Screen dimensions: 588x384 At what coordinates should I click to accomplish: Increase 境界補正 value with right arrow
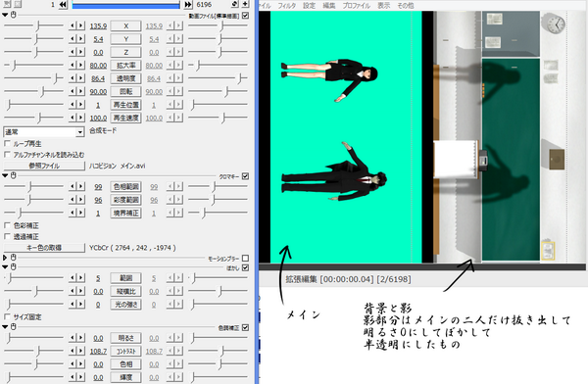point(81,213)
